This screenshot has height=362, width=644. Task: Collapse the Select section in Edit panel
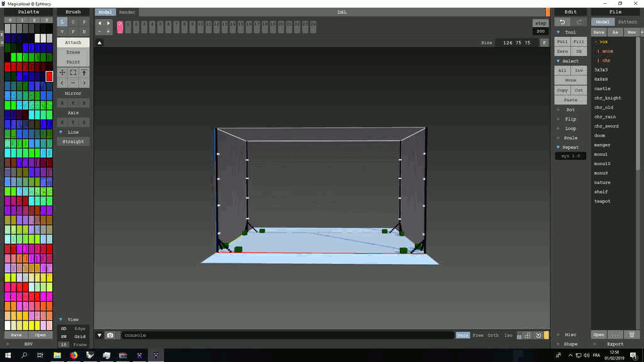coord(558,61)
